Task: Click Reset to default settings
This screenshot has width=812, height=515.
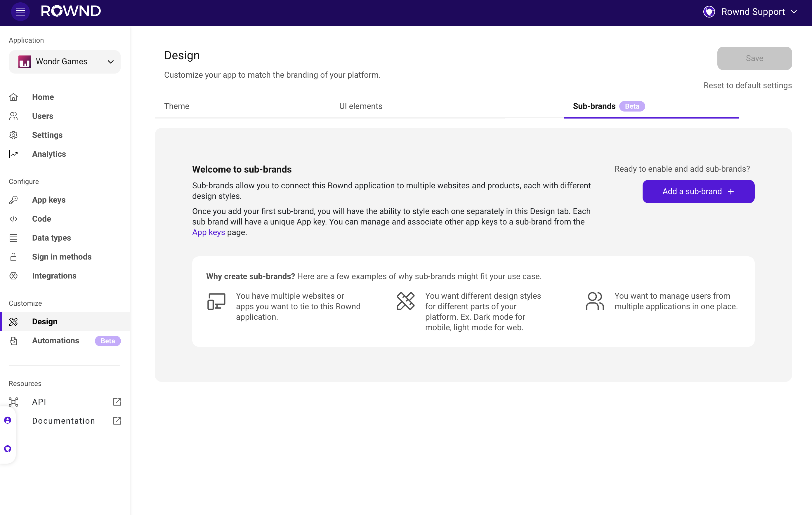Action: coord(747,85)
